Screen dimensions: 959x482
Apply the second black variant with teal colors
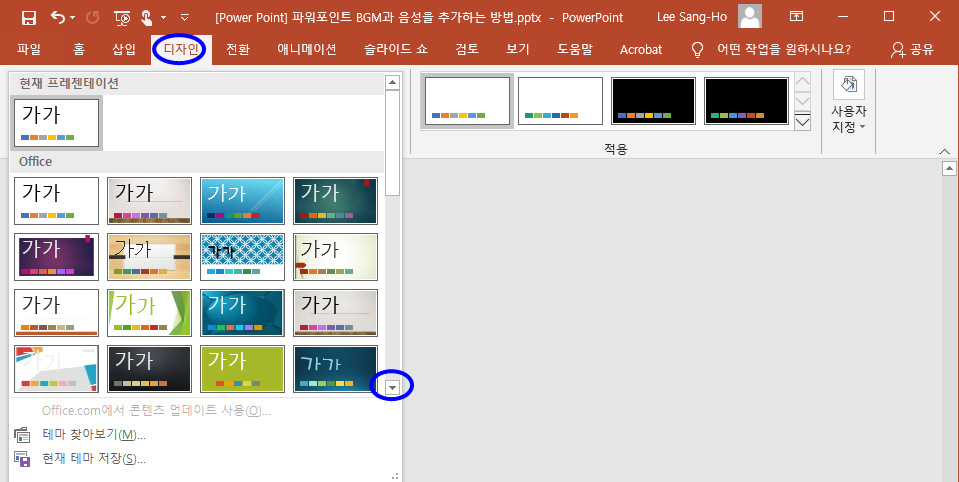[746, 101]
